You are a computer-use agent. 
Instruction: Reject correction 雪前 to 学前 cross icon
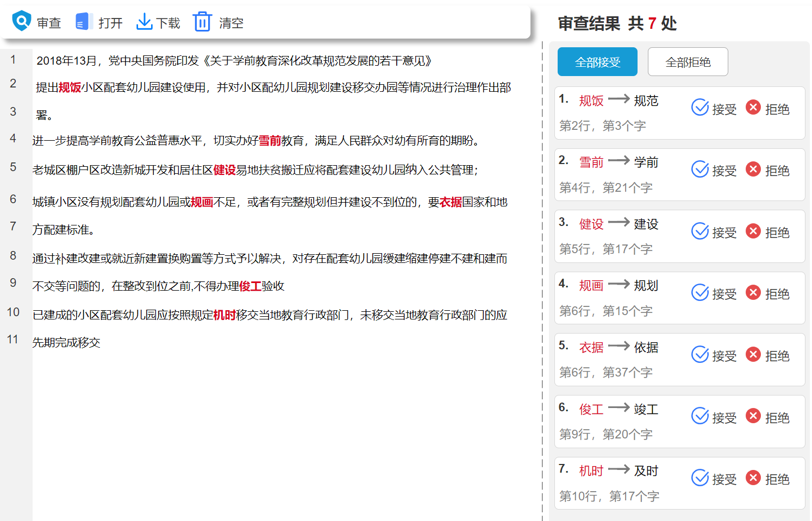coord(753,169)
